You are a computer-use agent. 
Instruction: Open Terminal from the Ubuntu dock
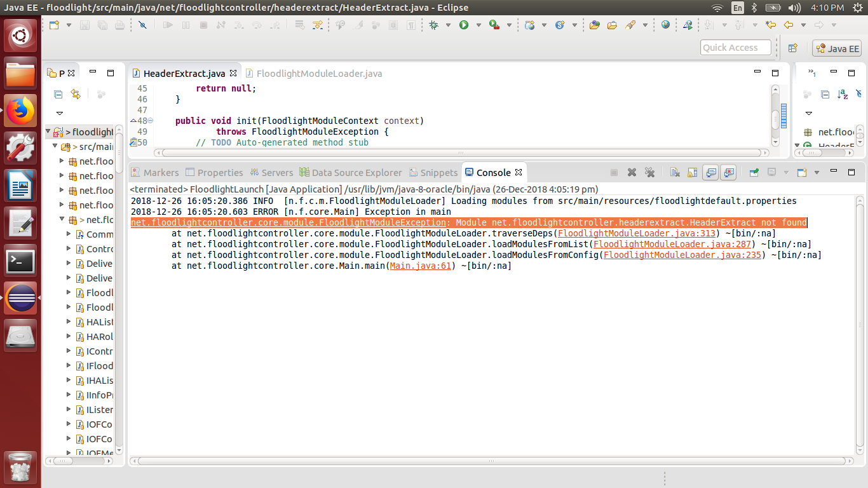click(20, 262)
